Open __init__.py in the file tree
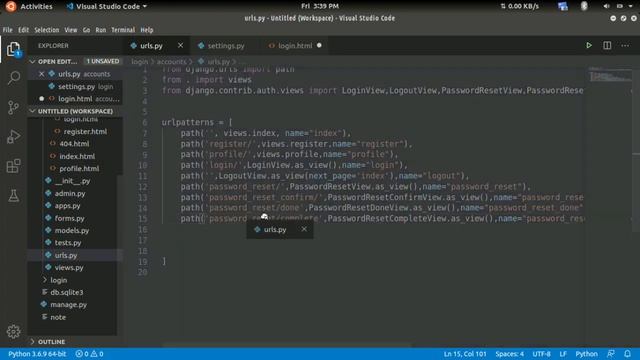 coord(72,181)
